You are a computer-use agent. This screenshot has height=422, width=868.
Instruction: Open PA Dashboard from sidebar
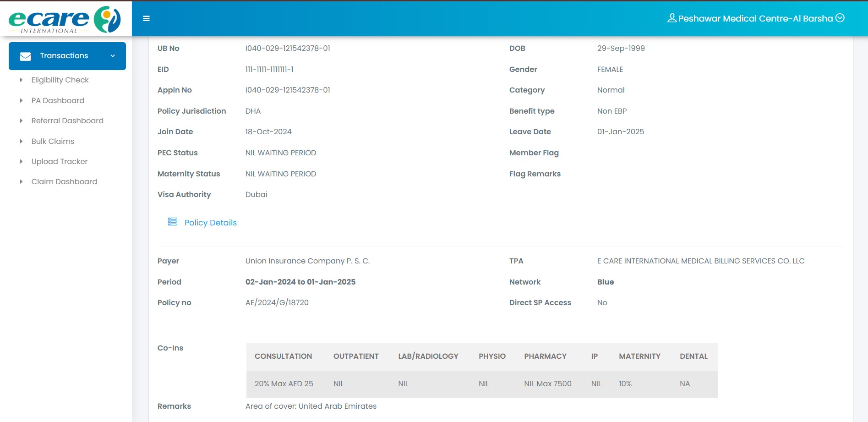point(58,100)
